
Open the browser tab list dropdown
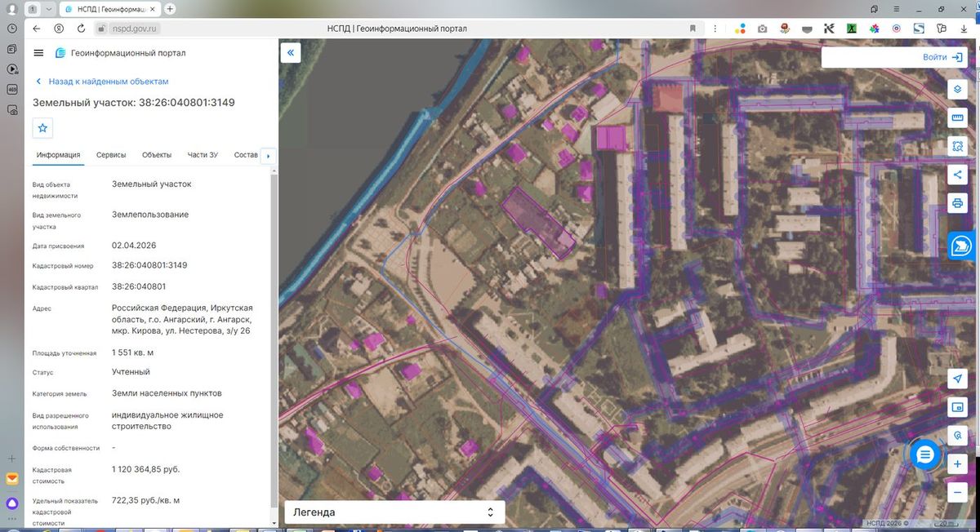pyautogui.click(x=50, y=9)
